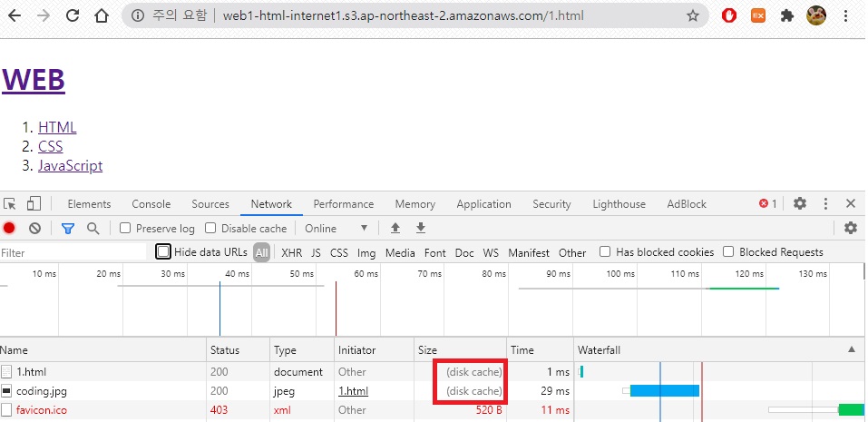Follow the HTML link

tap(57, 127)
